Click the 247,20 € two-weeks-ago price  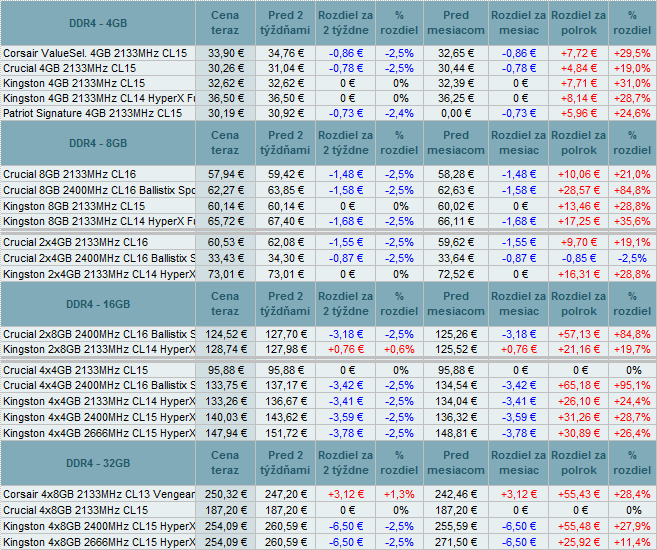pos(286,494)
